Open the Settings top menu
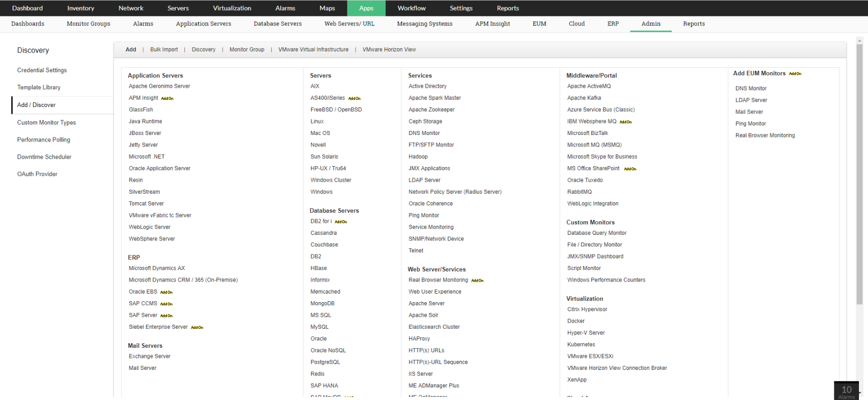Image resolution: width=868 pixels, height=400 pixels. 461,8
